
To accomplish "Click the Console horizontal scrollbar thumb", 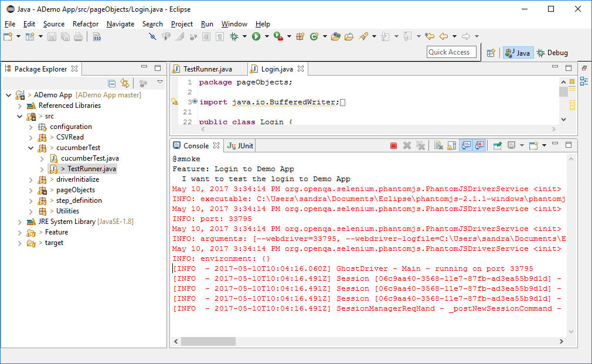I will [x=208, y=341].
